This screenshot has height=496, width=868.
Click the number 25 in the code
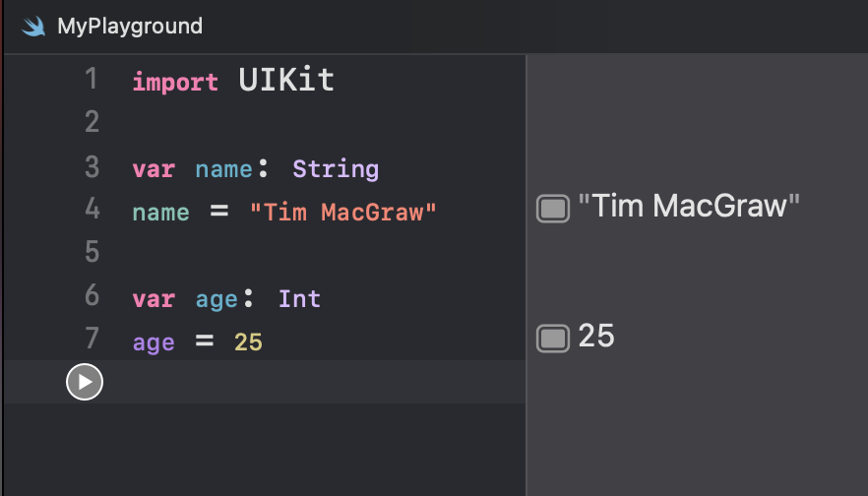tap(248, 342)
